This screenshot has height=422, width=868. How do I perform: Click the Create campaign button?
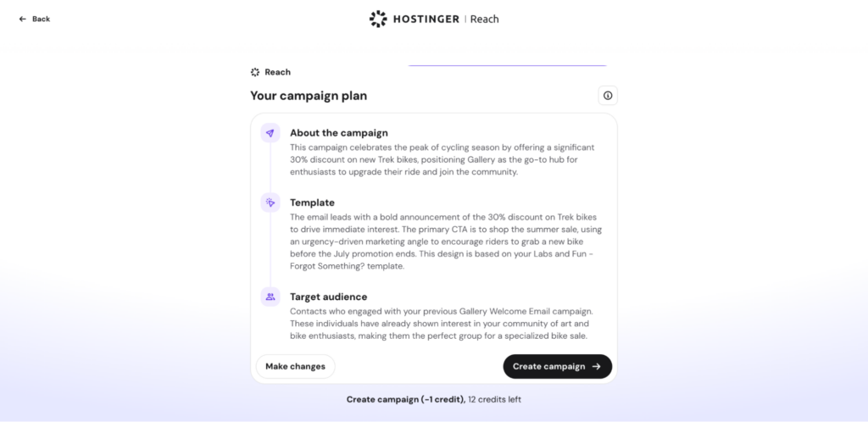[x=558, y=366]
